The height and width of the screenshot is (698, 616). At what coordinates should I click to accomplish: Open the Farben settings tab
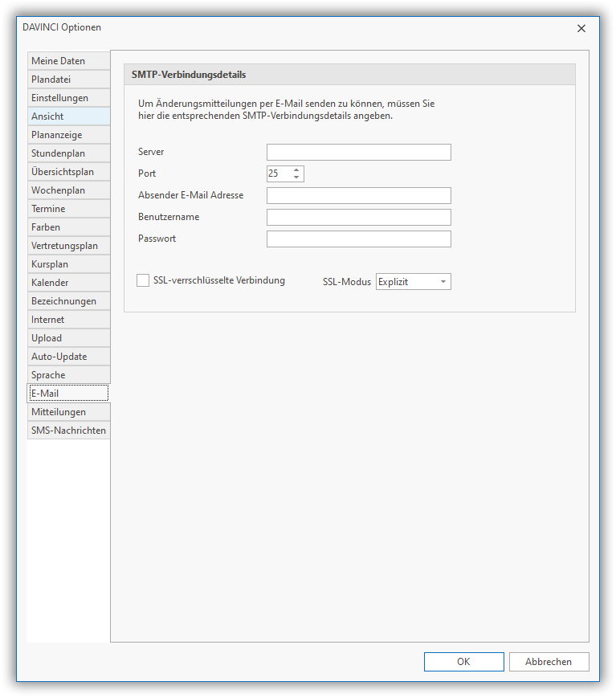point(68,227)
